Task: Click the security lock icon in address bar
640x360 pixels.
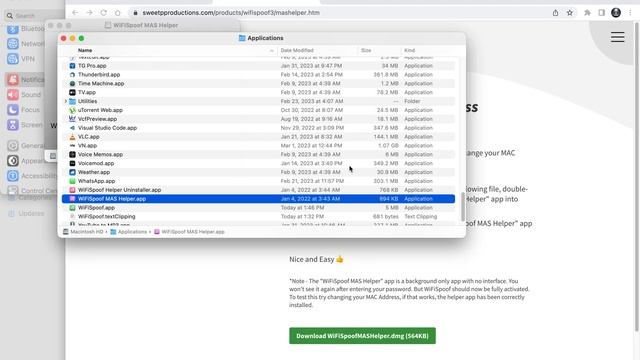Action: [136, 13]
